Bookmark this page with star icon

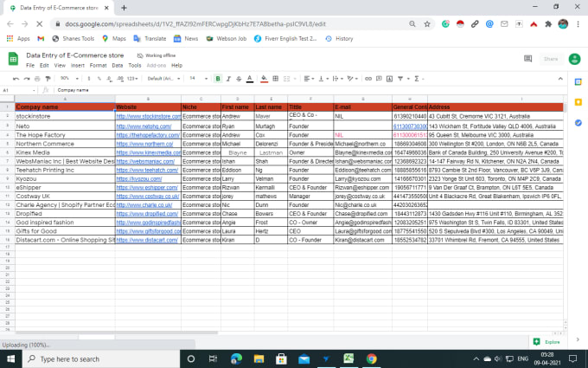pos(427,24)
